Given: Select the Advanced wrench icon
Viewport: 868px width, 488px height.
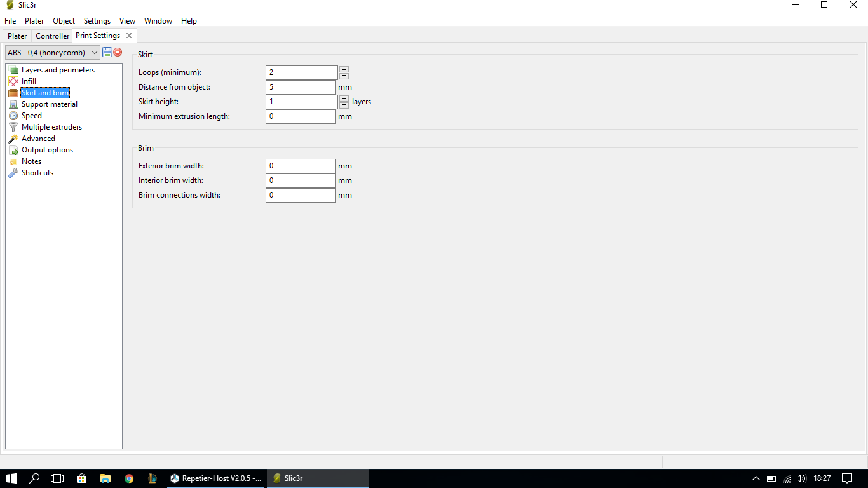Looking at the screenshot, I should coord(13,139).
